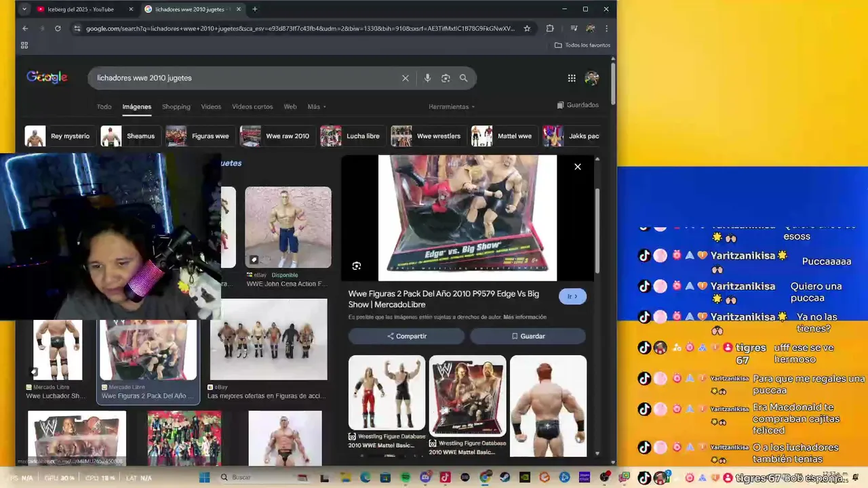868x488 pixels.
Task: Open Chrome tab search dropdown
Action: [24, 9]
